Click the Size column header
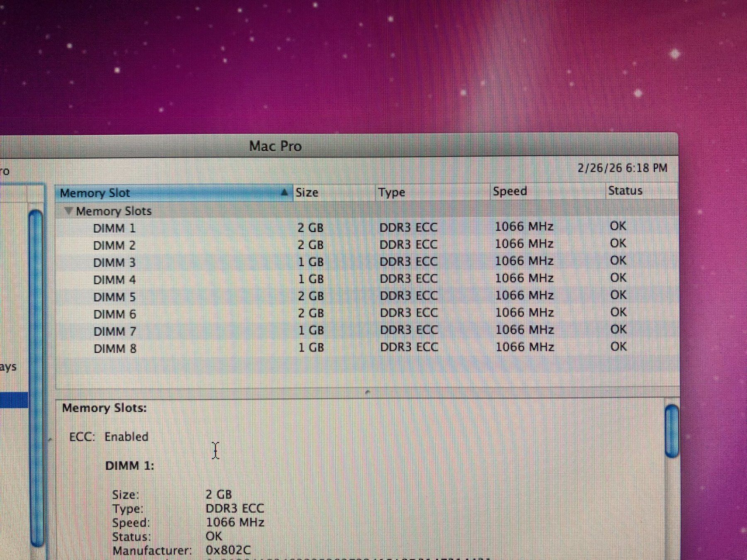The height and width of the screenshot is (560, 747). [334, 192]
